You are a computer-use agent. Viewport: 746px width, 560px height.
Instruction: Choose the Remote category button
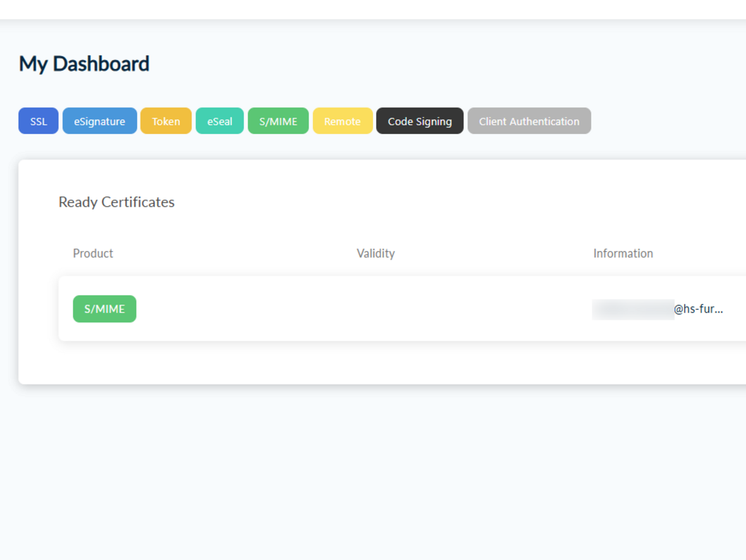click(x=342, y=121)
